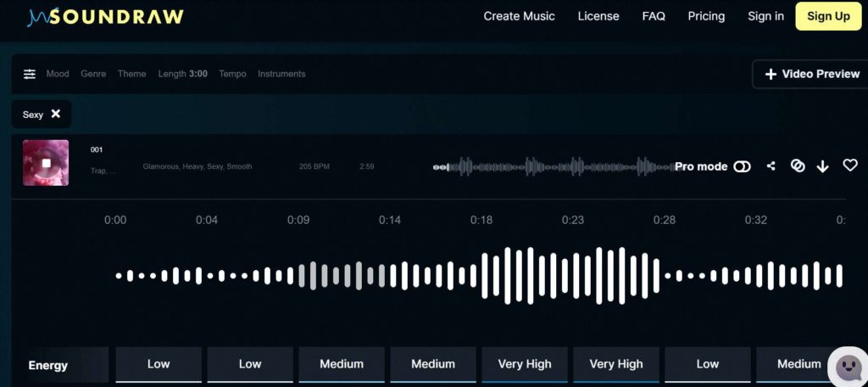Open the Length 3:00 filter
Viewport: 868px width, 387px height.
pos(183,74)
